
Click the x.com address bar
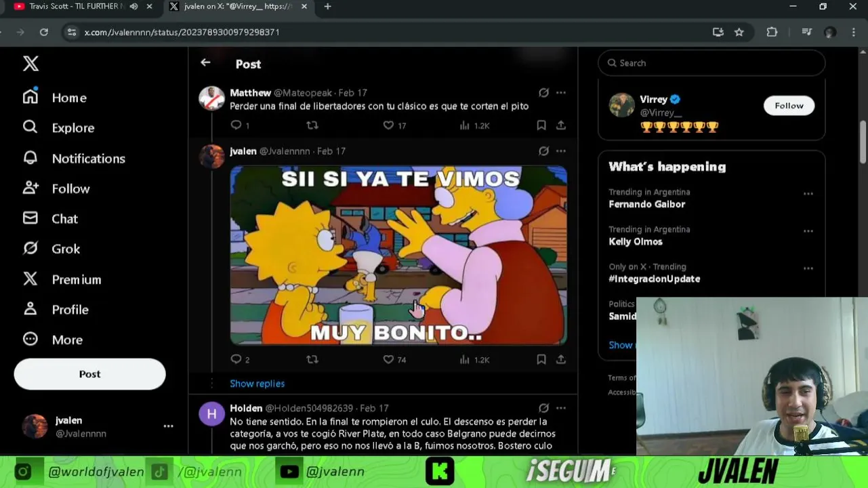tap(393, 32)
